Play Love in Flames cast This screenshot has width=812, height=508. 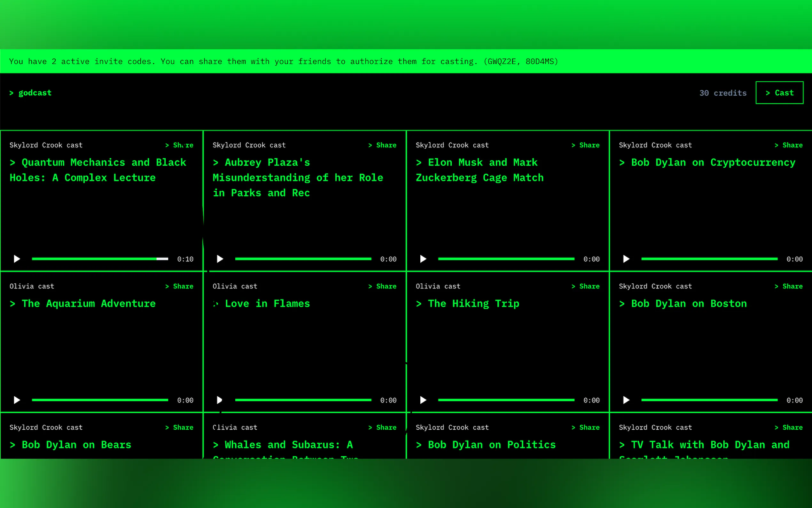[220, 400]
